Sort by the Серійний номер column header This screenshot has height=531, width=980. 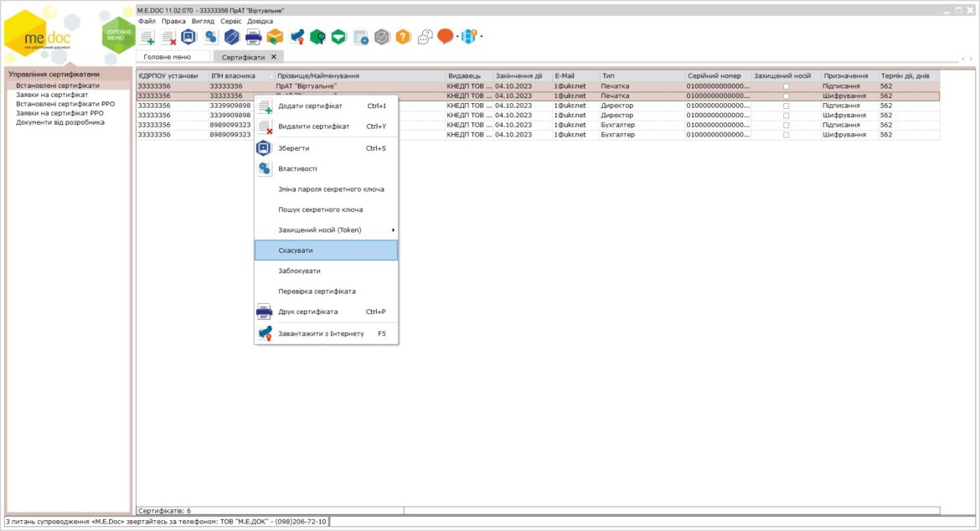(719, 75)
